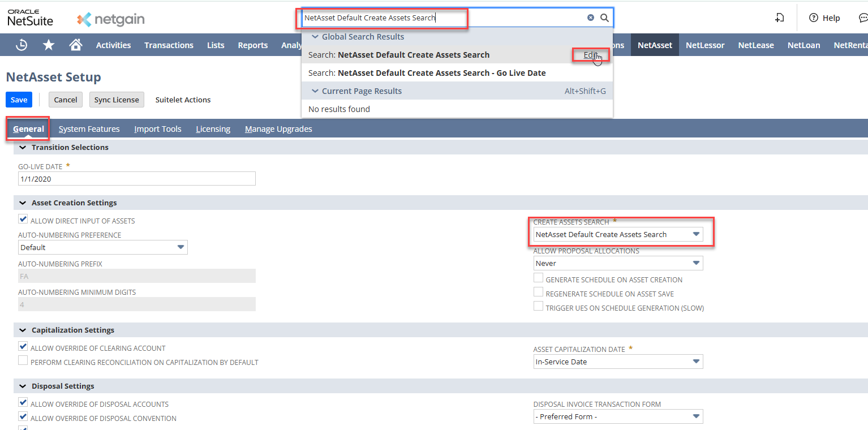Toggle Perform Clearing Reconciliation on Capitalization checkbox

(23, 361)
